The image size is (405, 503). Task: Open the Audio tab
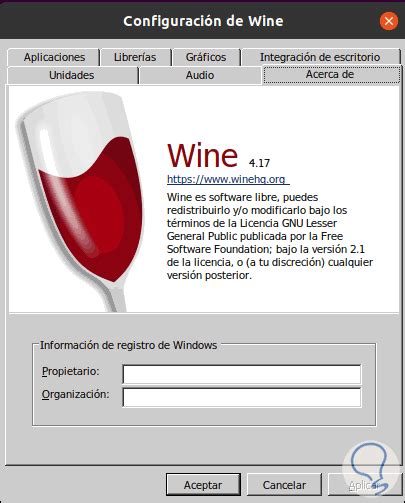coord(200,75)
